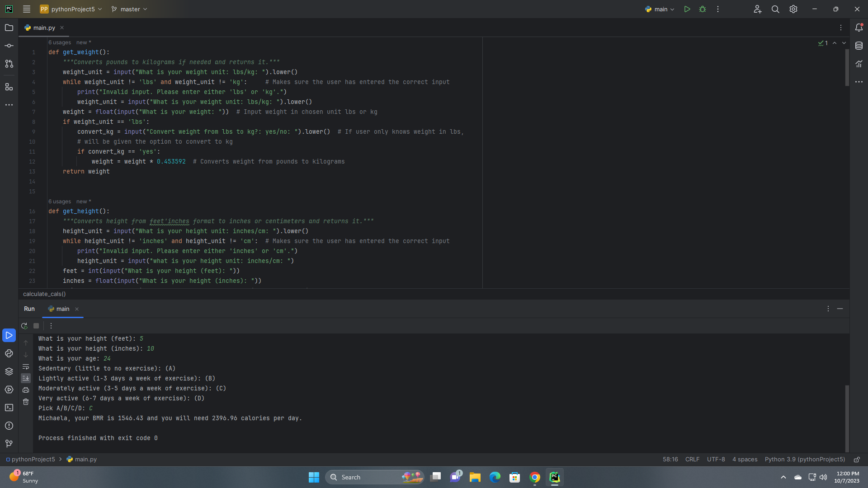Open the Database tool window icon
Image resolution: width=868 pixels, height=488 pixels.
coord(859,46)
